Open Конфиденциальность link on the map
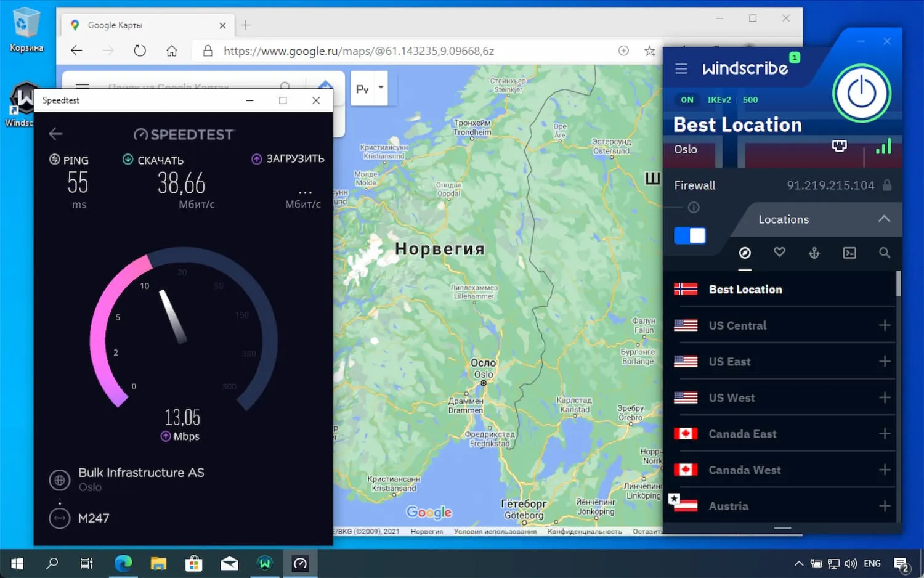Viewport: 924px width, 578px height. (x=585, y=531)
